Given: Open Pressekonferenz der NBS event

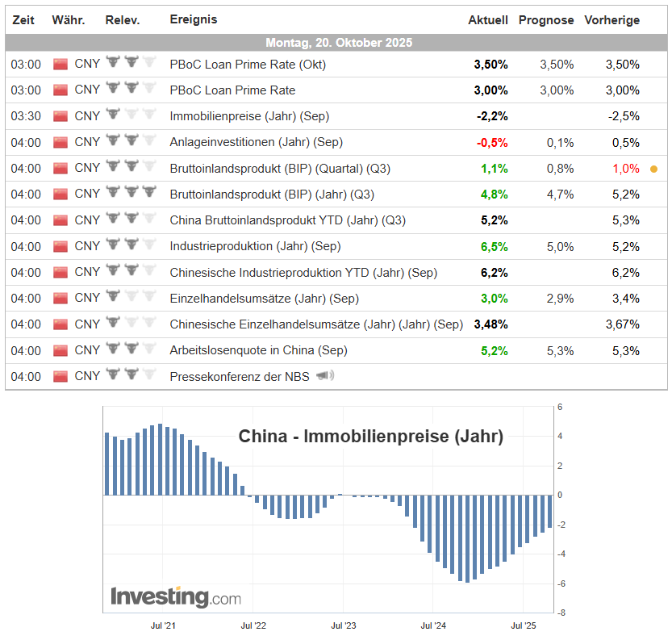Looking at the screenshot, I should [x=239, y=376].
